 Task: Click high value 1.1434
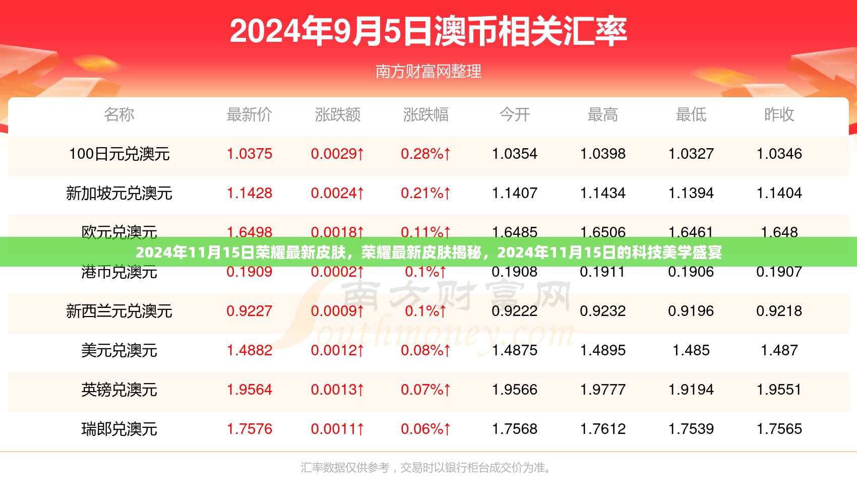603,193
